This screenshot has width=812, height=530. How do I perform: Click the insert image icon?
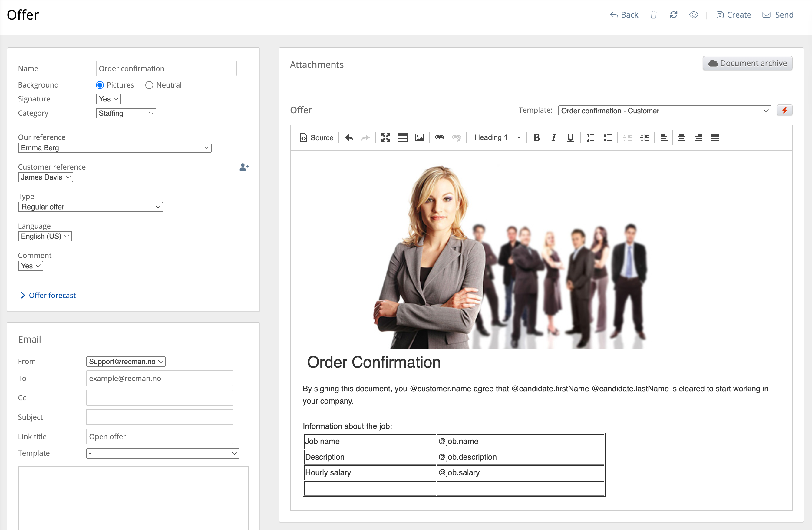point(419,137)
